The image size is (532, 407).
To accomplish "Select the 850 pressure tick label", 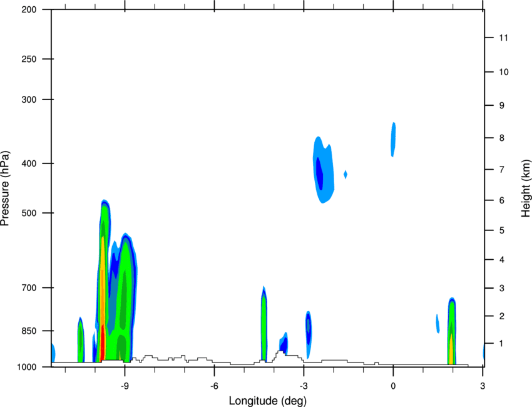I will 29,331.
